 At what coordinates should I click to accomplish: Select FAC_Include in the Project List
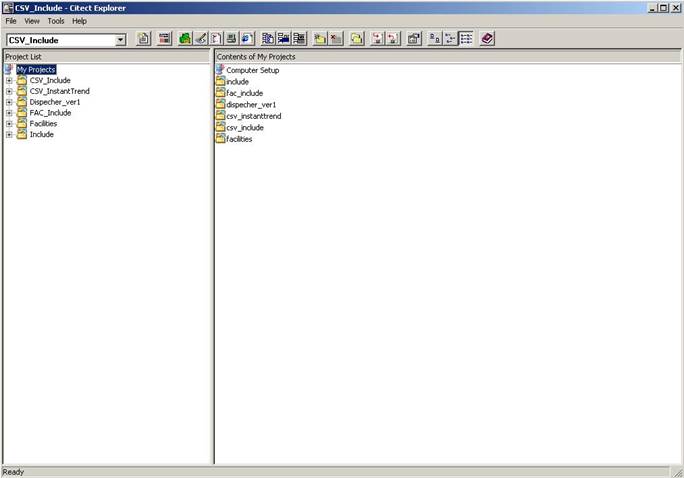(x=50, y=113)
